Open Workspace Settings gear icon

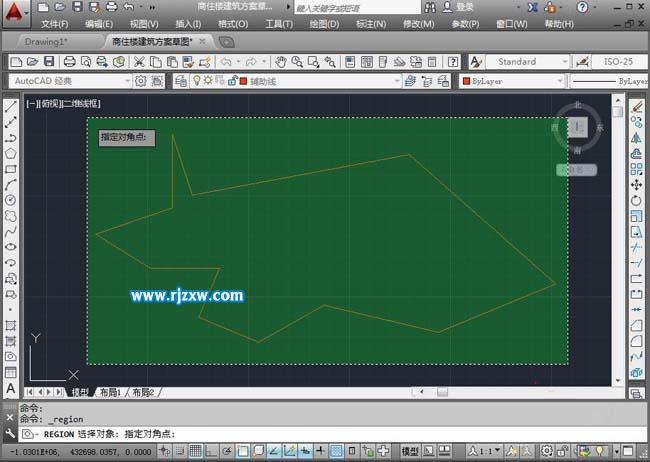tap(141, 81)
